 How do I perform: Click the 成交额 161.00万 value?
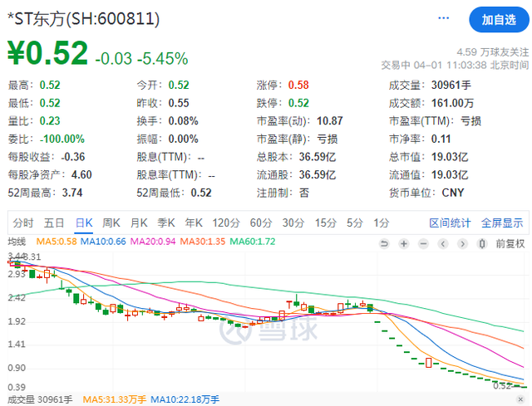(452, 103)
